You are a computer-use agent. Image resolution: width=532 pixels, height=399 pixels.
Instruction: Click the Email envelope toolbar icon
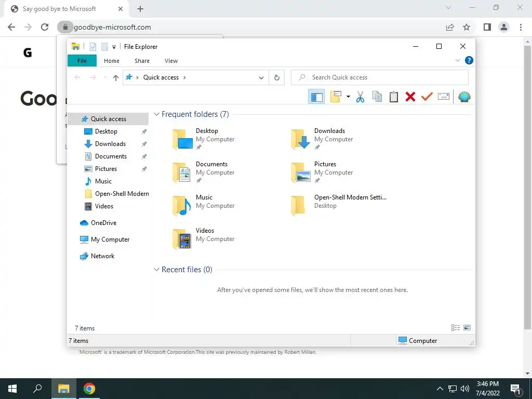click(x=444, y=97)
